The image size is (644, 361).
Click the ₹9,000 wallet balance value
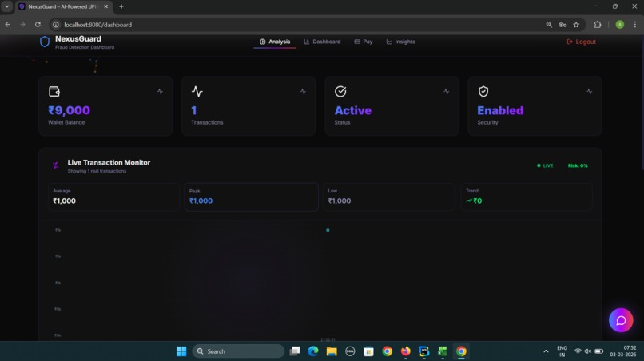(69, 110)
